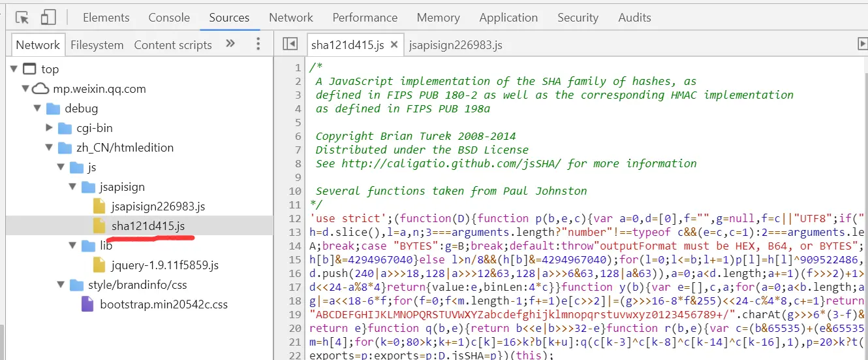The image size is (868, 360).
Task: Select the Sources tab
Action: (x=229, y=18)
